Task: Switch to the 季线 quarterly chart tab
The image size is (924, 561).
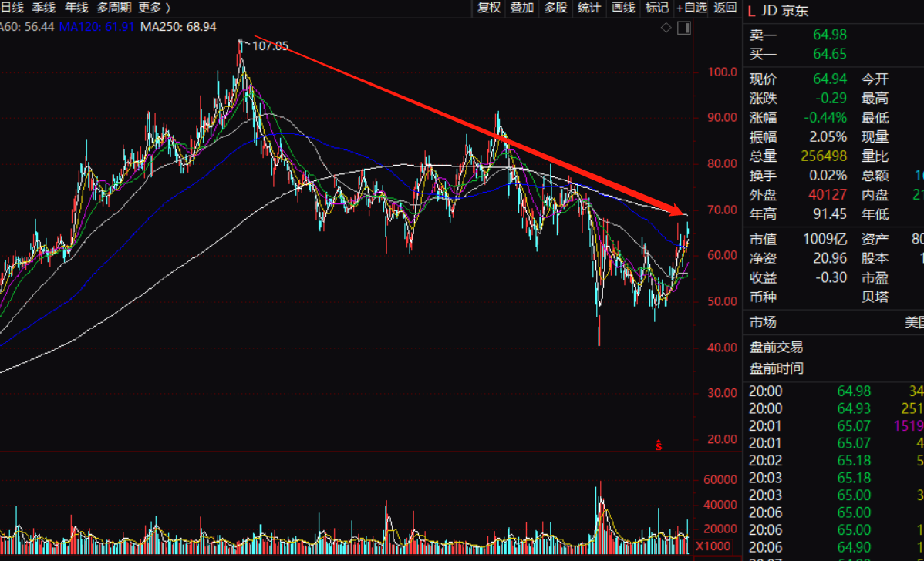Action: click(x=44, y=8)
